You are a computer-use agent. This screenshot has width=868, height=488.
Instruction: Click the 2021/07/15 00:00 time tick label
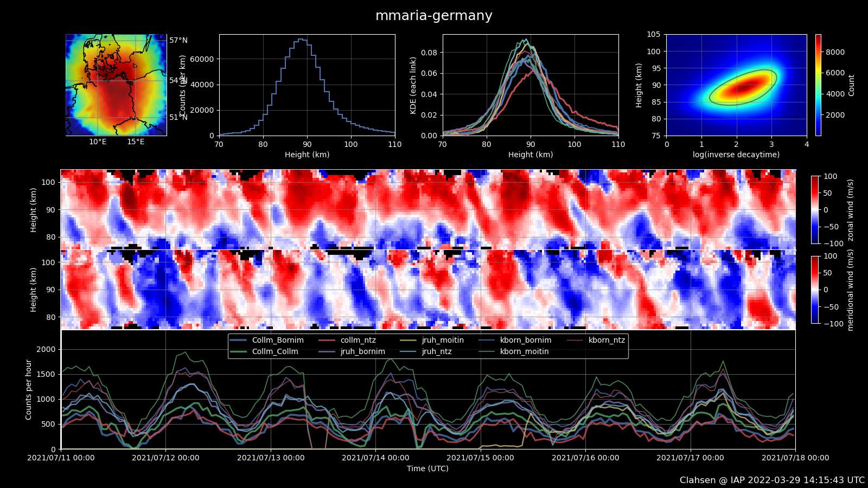click(480, 458)
